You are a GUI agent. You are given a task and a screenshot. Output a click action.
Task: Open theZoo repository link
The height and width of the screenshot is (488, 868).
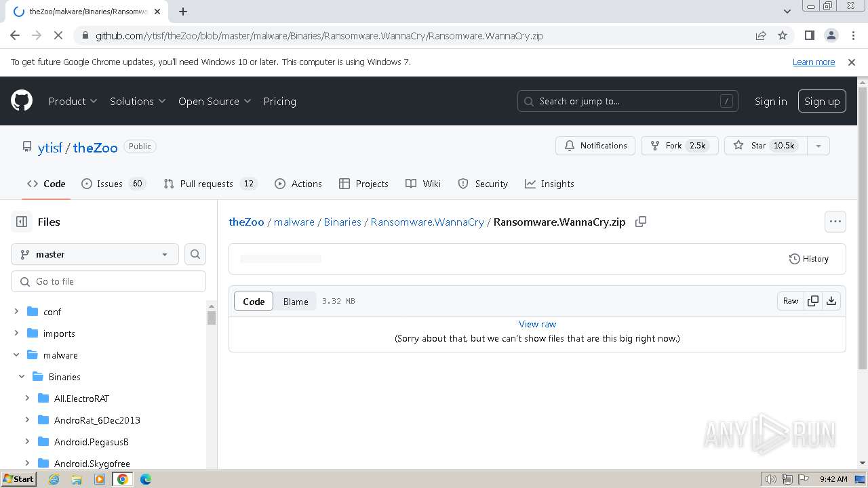tap(95, 147)
